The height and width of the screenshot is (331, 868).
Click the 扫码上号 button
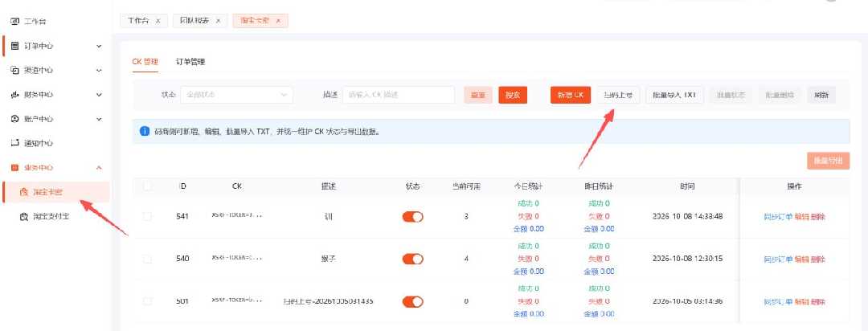coord(618,95)
